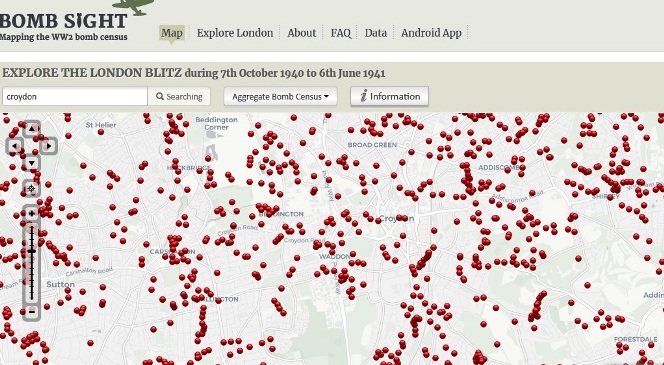
Task: Click the geolocate crosshair map button
Action: pyautogui.click(x=32, y=189)
